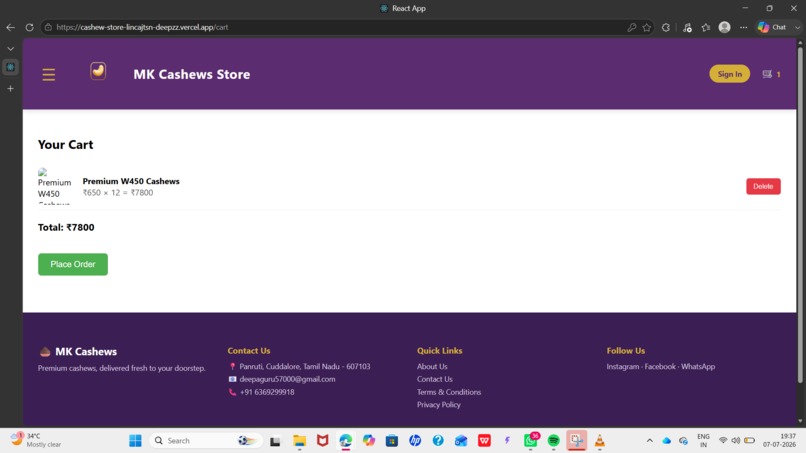806x453 pixels.
Task: Open the About Us footer link
Action: coord(432,367)
